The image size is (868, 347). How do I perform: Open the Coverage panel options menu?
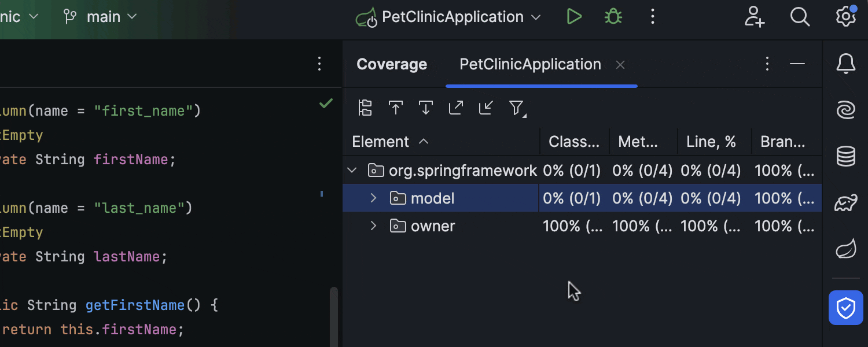(x=767, y=64)
